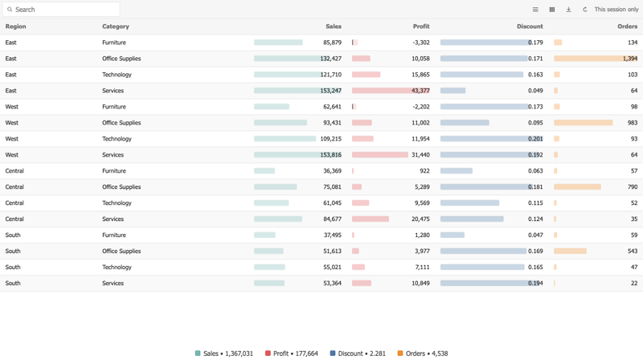643x364 pixels.
Task: Open the row density menu icon
Action: point(535,10)
